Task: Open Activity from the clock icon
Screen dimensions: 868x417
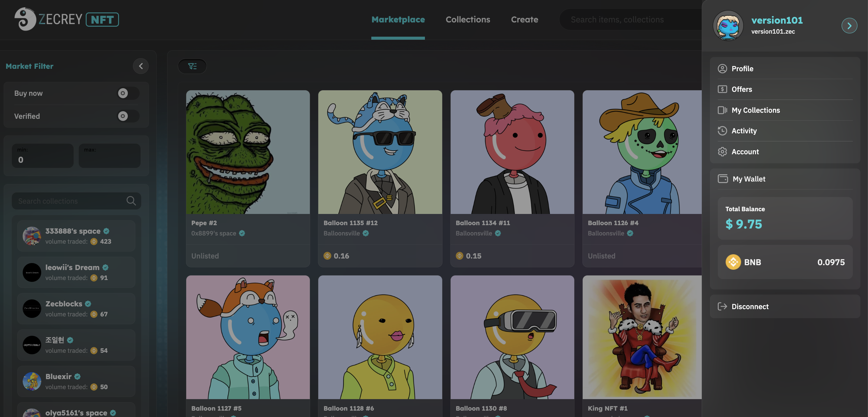Action: tap(722, 131)
